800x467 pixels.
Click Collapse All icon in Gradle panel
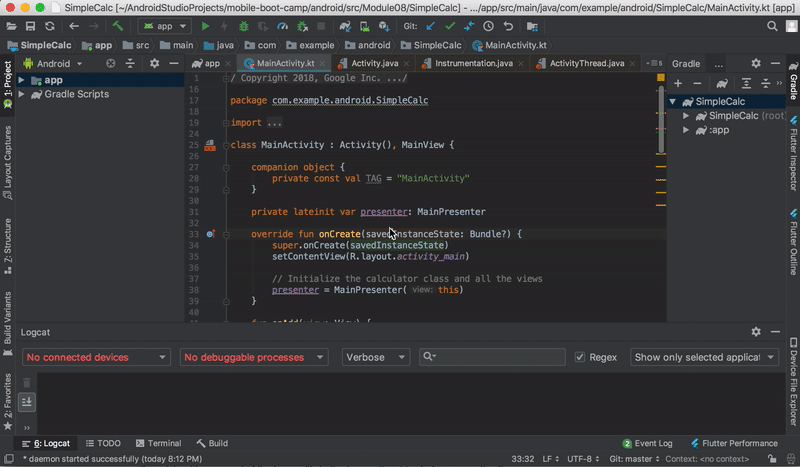tap(765, 83)
